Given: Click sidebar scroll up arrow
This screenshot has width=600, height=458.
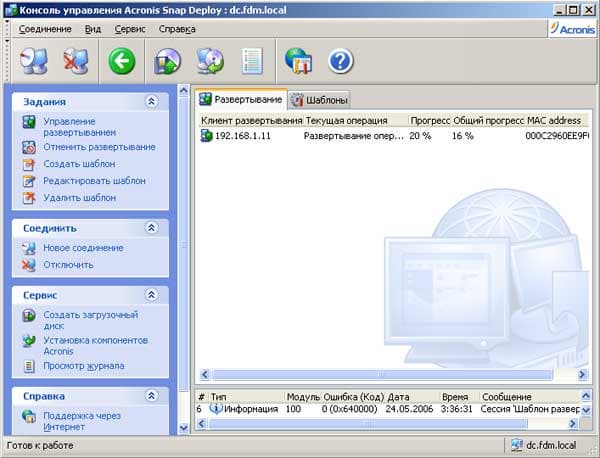Looking at the screenshot, I should (184, 90).
